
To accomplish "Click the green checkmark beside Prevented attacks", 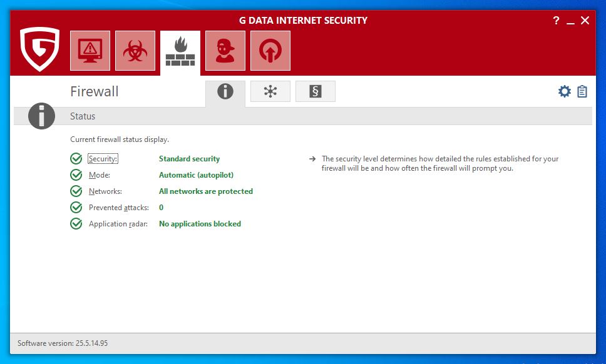I will (76, 207).
